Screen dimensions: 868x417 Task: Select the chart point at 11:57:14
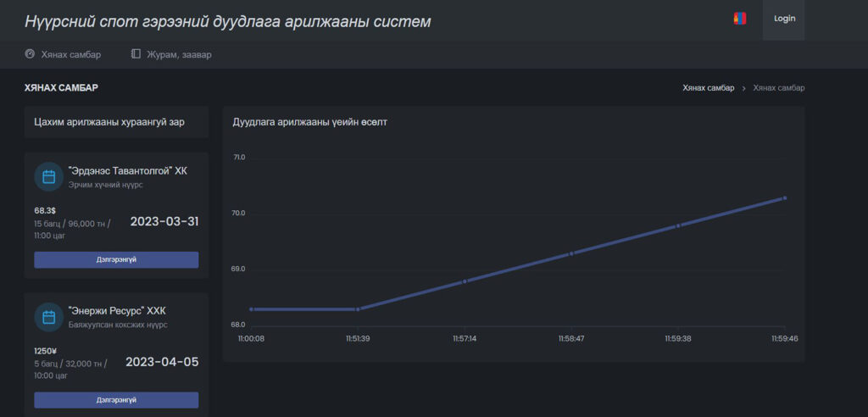pos(465,281)
